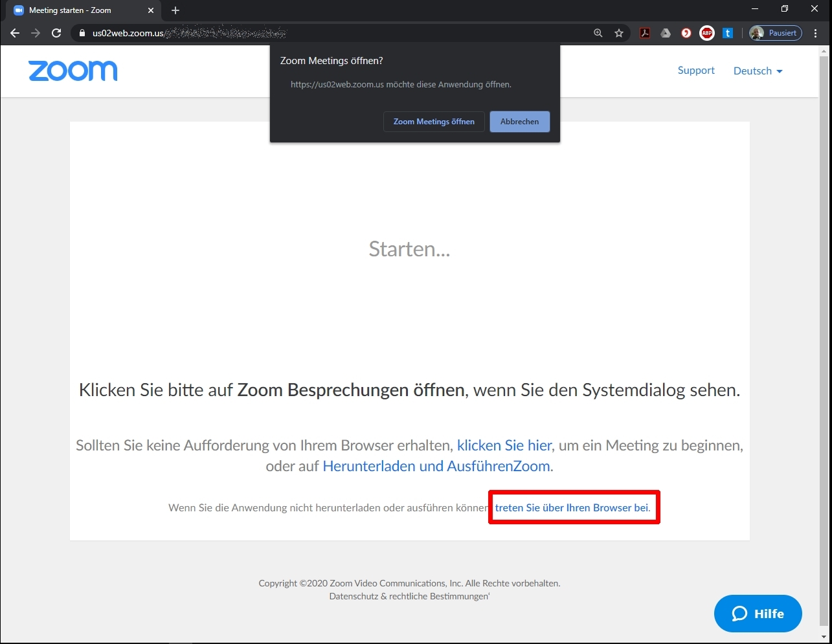Screen dimensions: 832x644
Task: Open the Hilfe chat button
Action: [x=758, y=614]
